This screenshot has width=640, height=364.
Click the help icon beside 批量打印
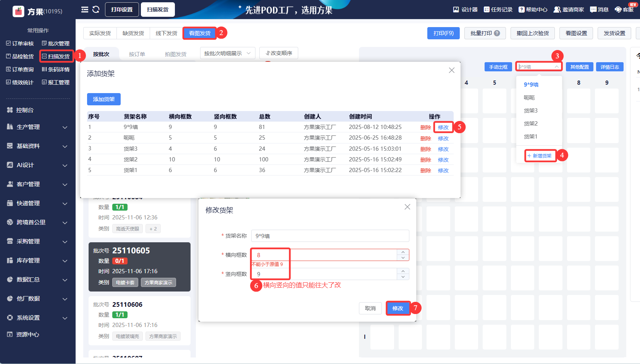tap(497, 33)
